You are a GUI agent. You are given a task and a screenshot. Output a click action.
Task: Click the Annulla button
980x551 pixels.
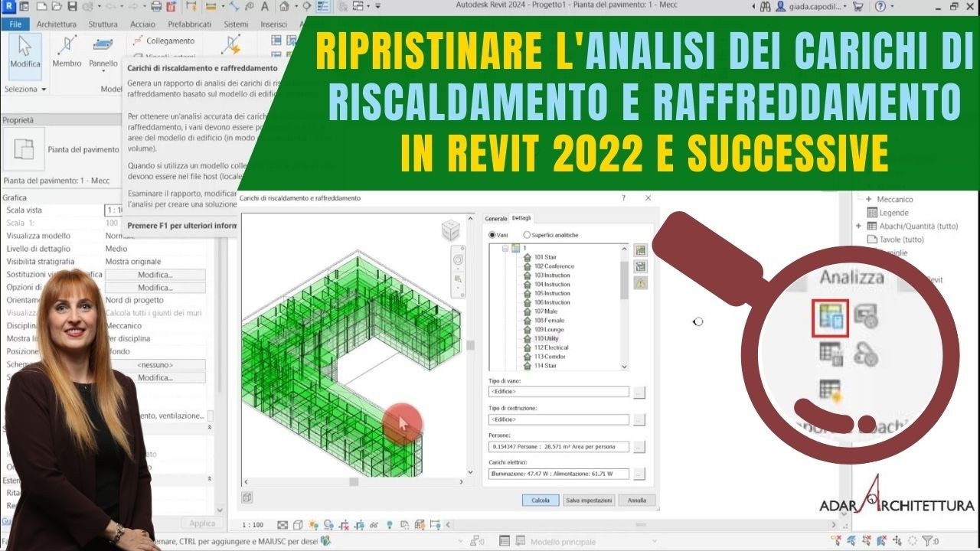pyautogui.click(x=637, y=500)
